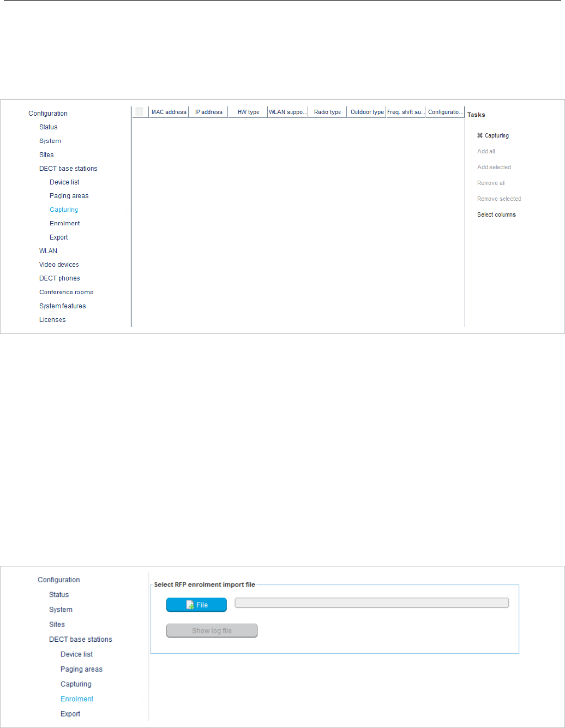Click the Capturing task label under Tasks
Viewport: 565px width, 728px height.
point(497,135)
